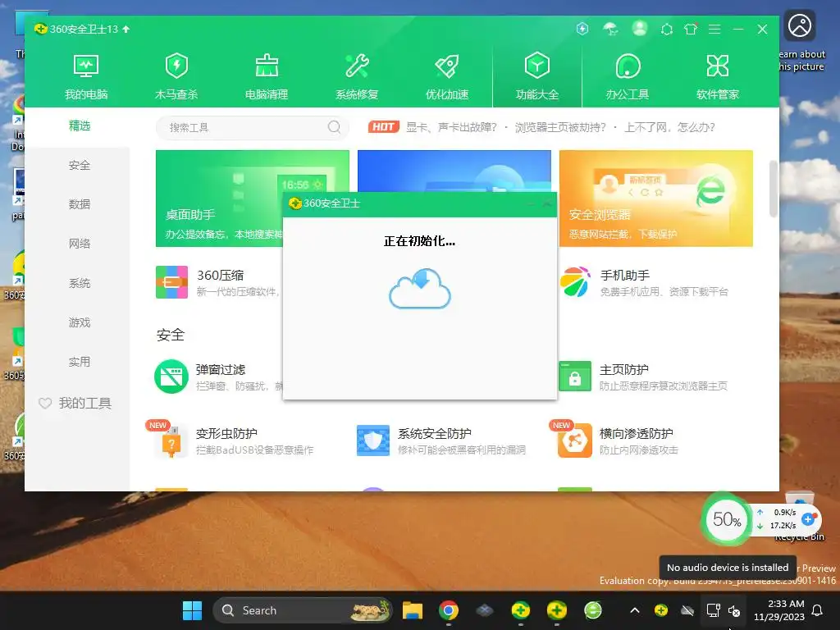This screenshot has height=630, width=840.
Task: Open the blue middle banner card
Action: (454, 171)
